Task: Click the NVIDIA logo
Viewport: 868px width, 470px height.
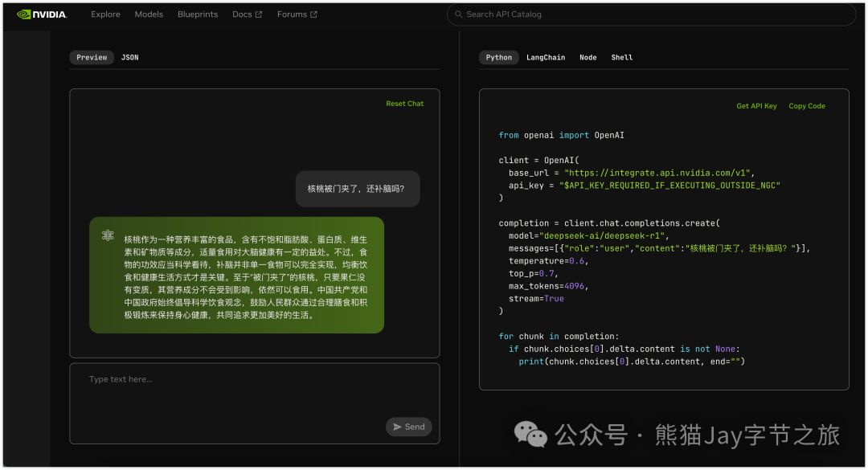Action: (42, 14)
